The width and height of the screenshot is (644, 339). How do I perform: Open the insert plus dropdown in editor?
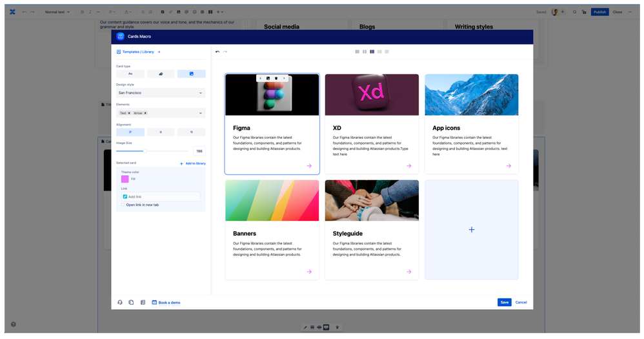[x=220, y=12]
